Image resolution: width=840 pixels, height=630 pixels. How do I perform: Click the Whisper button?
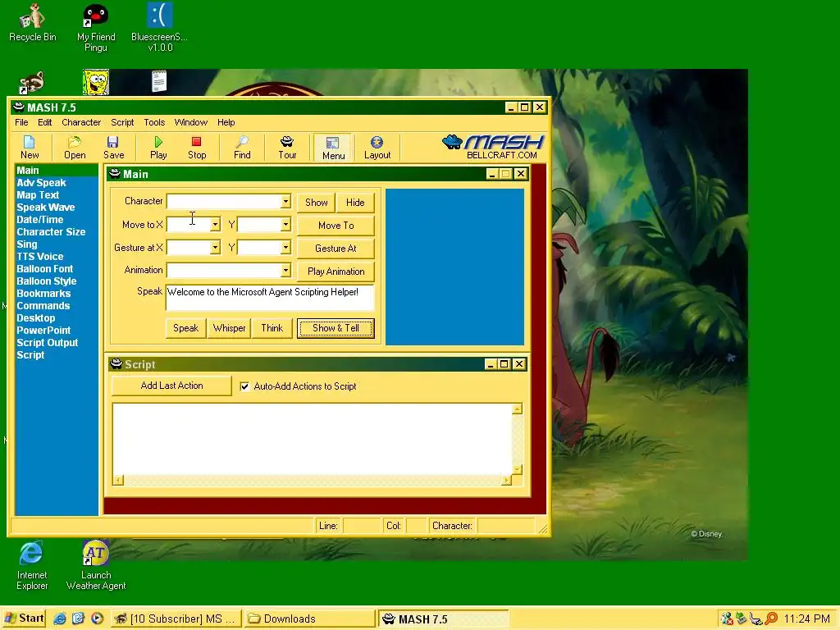coord(230,328)
